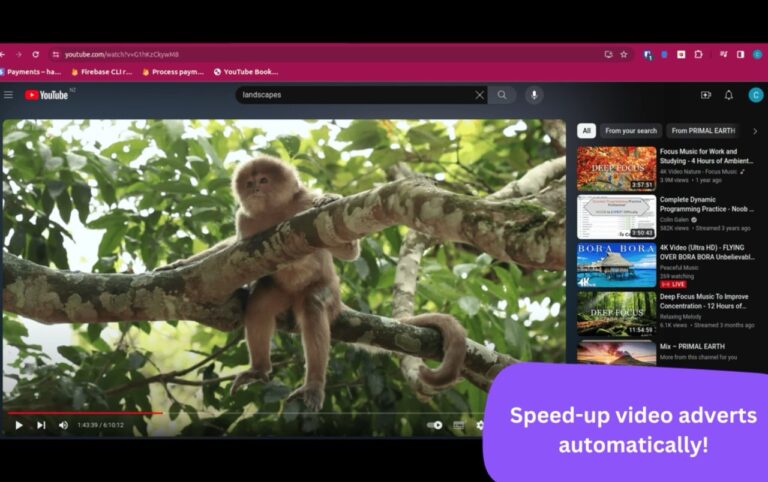Open the account avatar menu

click(755, 95)
